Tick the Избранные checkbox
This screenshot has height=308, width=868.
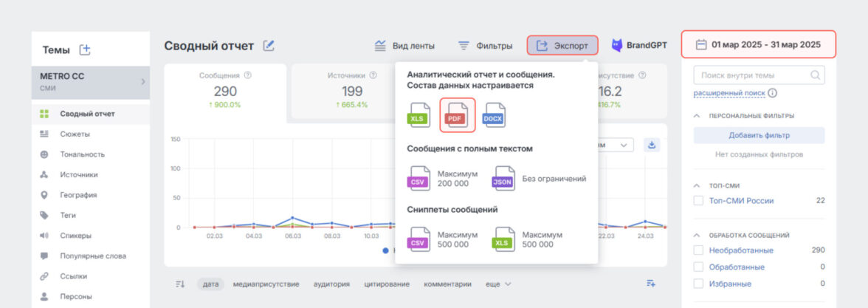click(698, 284)
